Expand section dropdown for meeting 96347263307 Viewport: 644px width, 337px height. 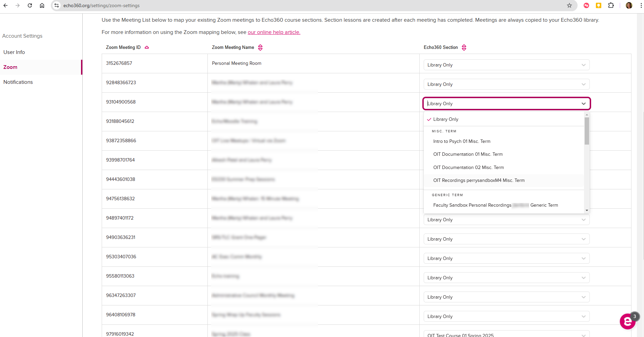[x=506, y=297]
